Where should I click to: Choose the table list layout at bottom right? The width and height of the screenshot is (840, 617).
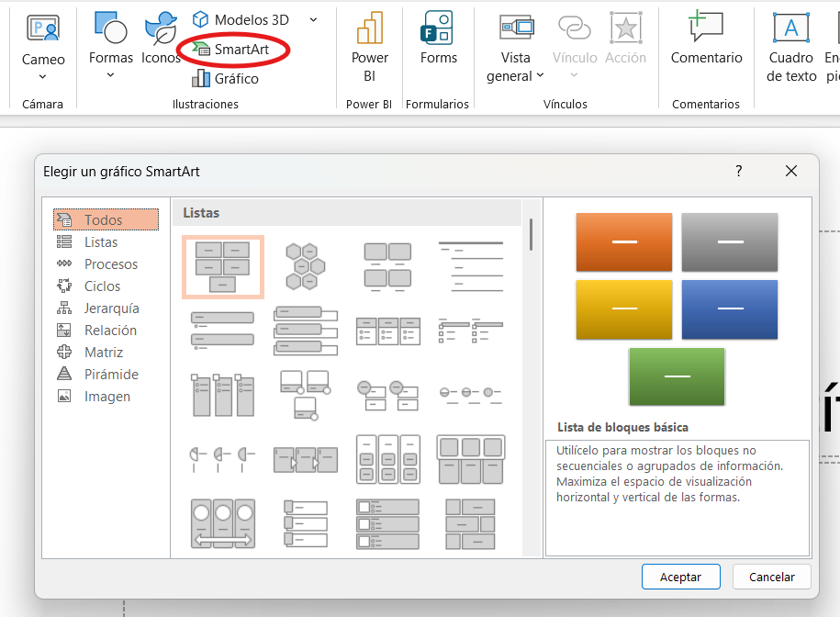(470, 523)
